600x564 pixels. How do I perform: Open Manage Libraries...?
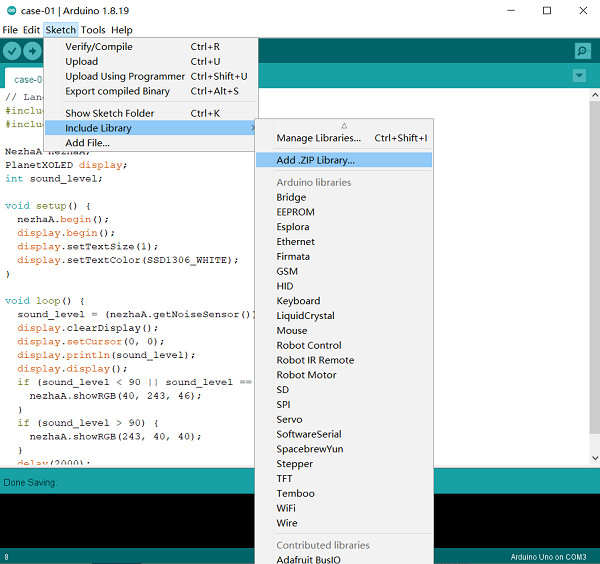pyautogui.click(x=344, y=138)
